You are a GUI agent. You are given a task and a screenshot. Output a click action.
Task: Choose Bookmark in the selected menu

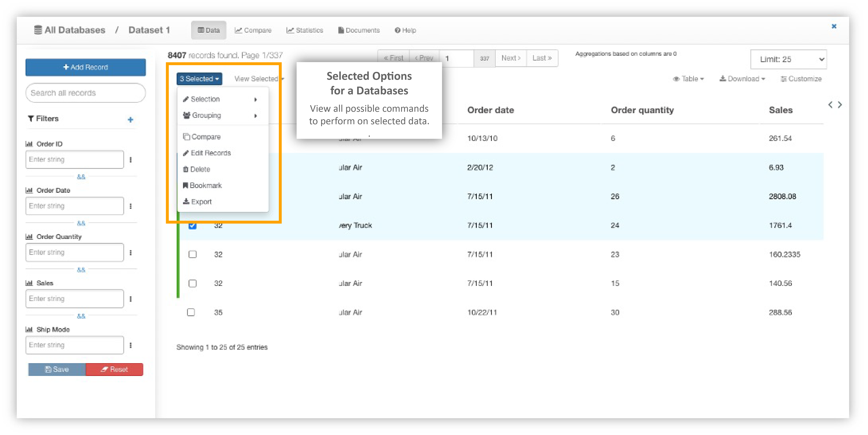[x=222, y=185]
